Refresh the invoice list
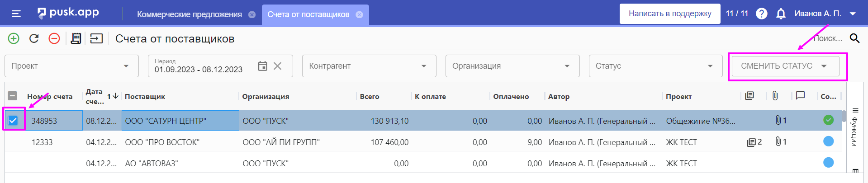868x183 pixels. pyautogui.click(x=34, y=38)
